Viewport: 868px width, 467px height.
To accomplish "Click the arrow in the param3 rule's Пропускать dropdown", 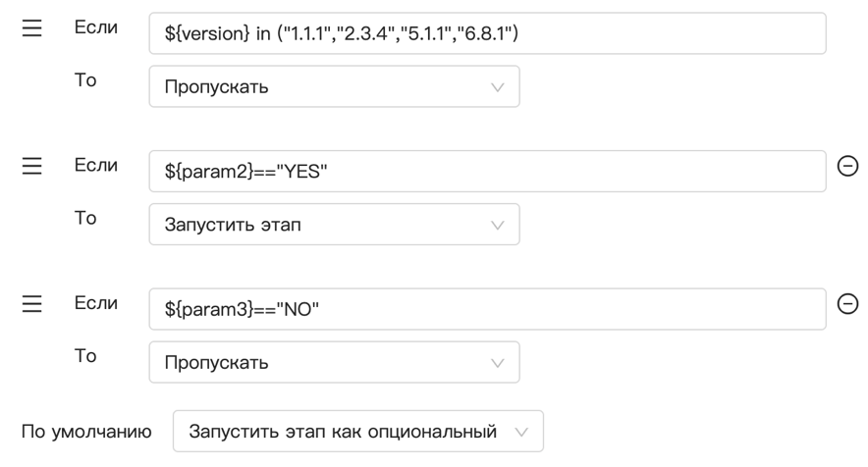I will tap(498, 363).
